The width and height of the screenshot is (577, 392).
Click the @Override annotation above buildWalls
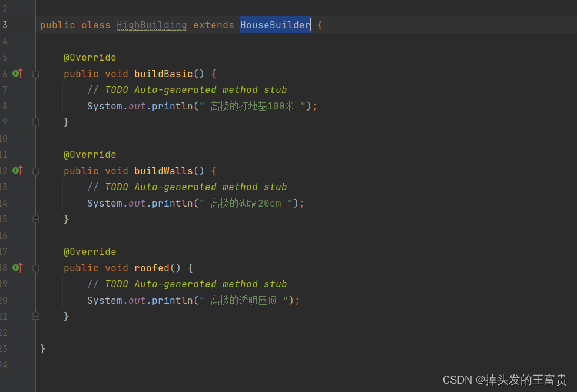[x=89, y=154]
